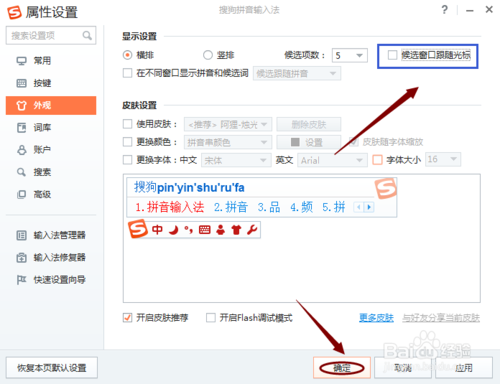This screenshot has height=384, width=500.
Task: Click the 输入法修复器 toolbox icon
Action: 21,257
